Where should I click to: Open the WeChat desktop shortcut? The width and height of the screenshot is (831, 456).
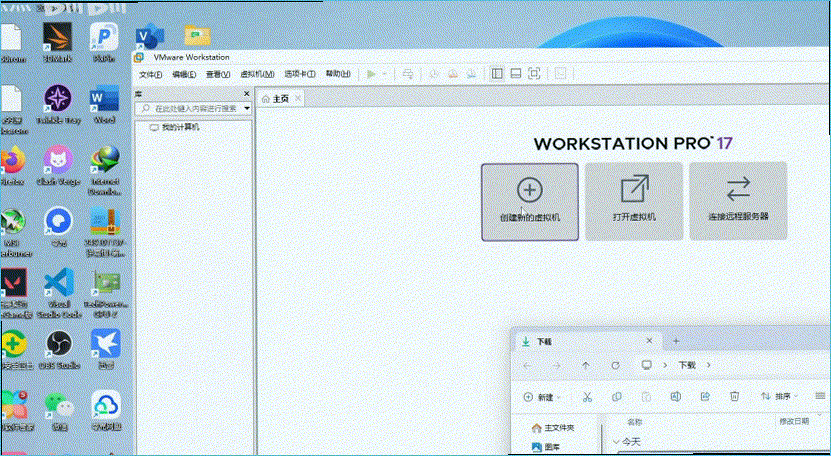59,411
